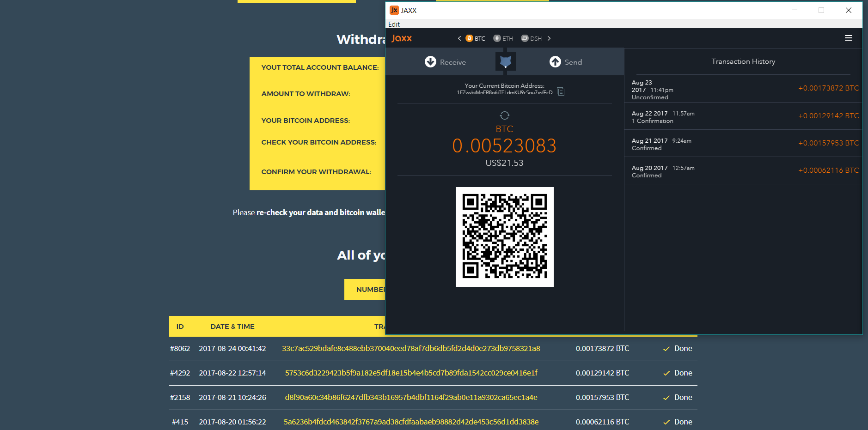Click the refresh balance icon above BTC
This screenshot has width=868, height=430.
tap(505, 115)
